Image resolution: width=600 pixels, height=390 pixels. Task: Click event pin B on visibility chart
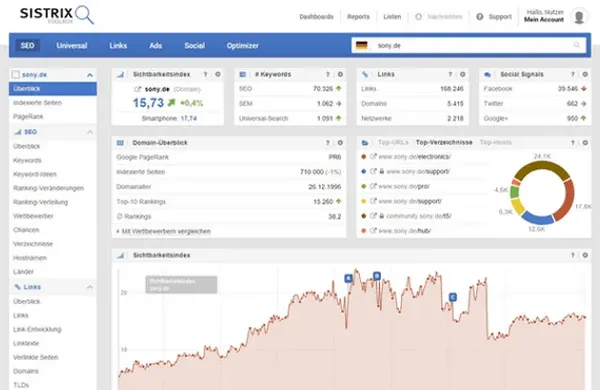[x=377, y=276]
